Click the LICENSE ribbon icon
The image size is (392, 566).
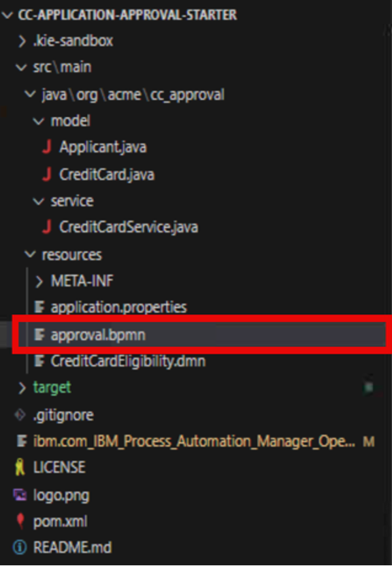pos(20,467)
